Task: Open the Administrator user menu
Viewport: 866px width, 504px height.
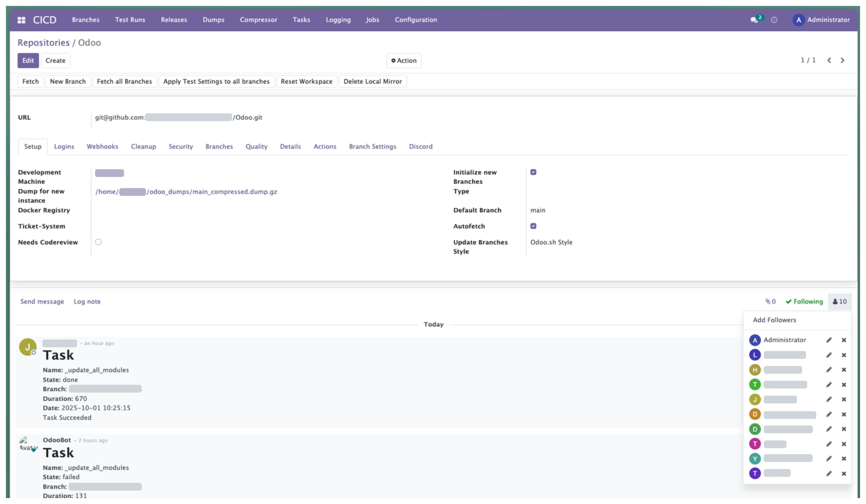Action: point(821,20)
